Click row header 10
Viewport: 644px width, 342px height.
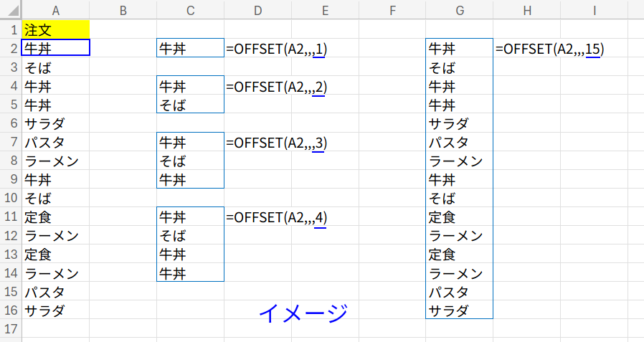tap(11, 198)
